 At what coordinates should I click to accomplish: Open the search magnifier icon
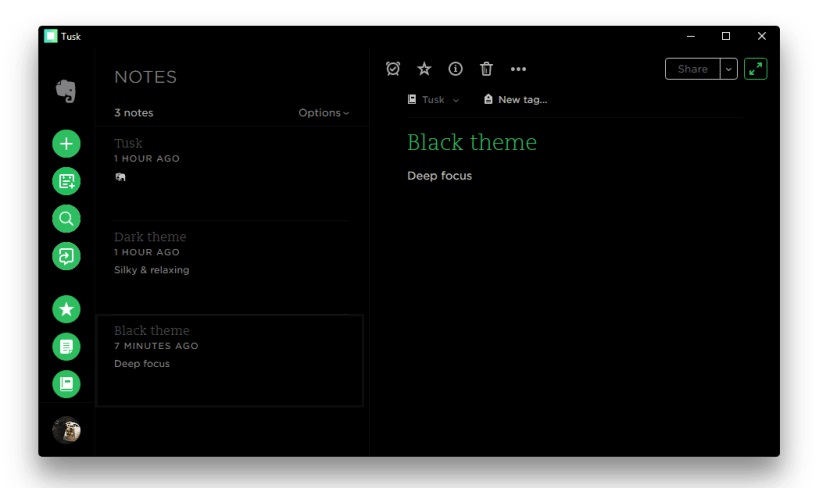(66, 218)
